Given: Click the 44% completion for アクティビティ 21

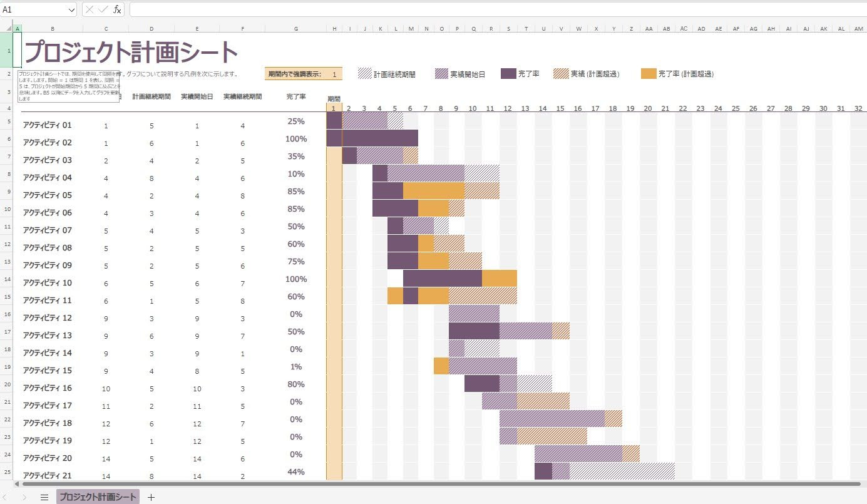Looking at the screenshot, I should 296,472.
